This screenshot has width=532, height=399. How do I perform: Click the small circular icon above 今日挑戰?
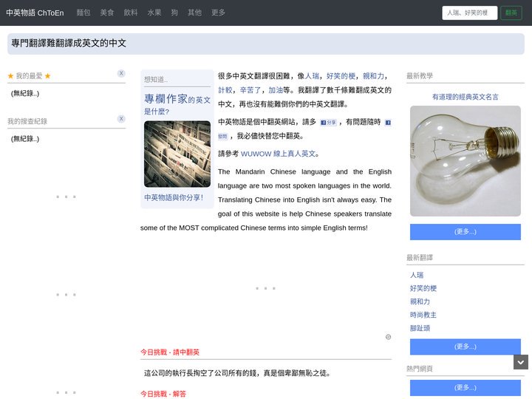(x=389, y=337)
